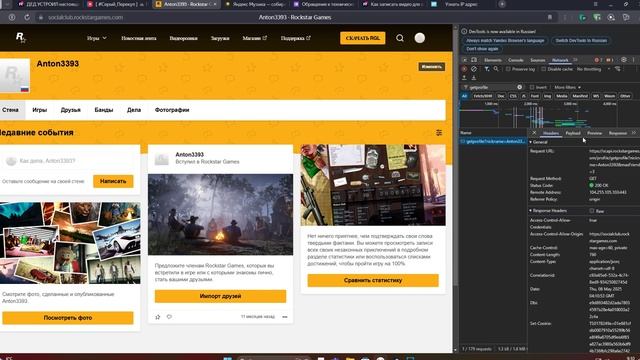Open the More filters dropdown

pyautogui.click(x=567, y=87)
